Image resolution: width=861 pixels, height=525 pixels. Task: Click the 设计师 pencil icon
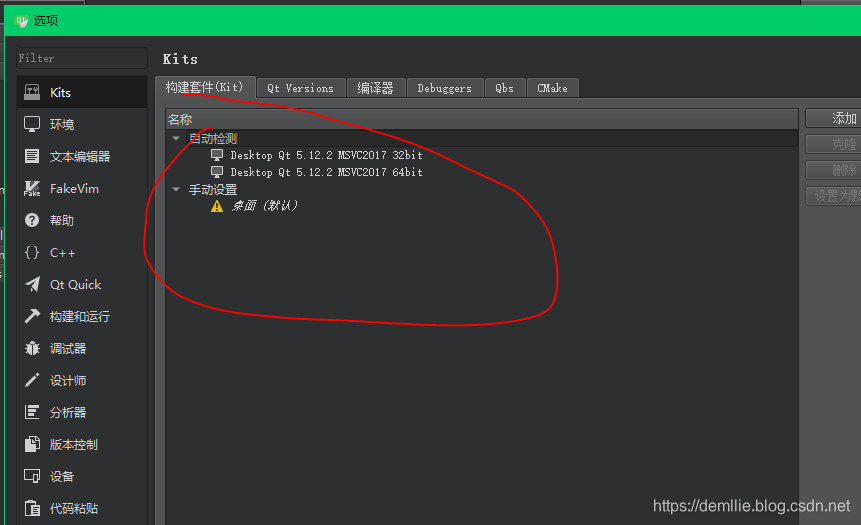coord(32,380)
